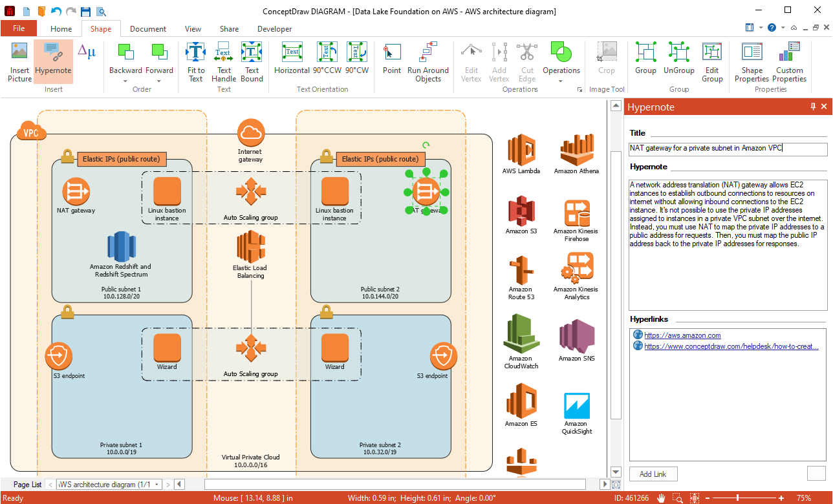Zoom out with the minus button
This screenshot has height=504, width=833.
point(707,498)
